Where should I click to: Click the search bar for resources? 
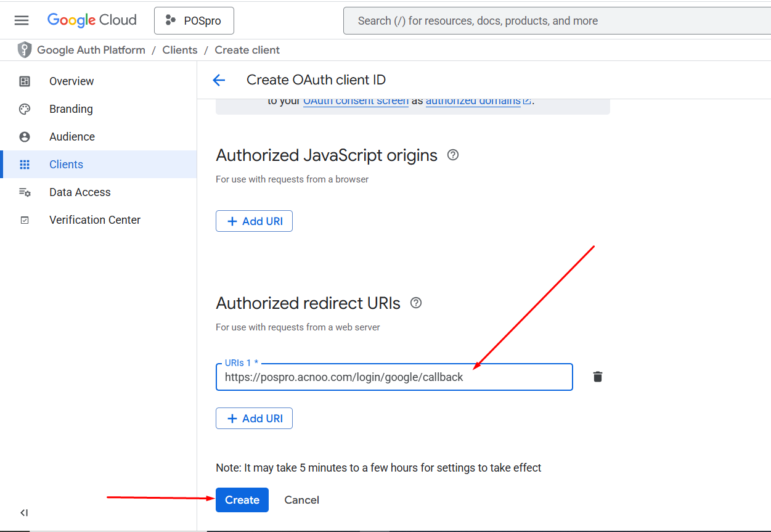555,21
